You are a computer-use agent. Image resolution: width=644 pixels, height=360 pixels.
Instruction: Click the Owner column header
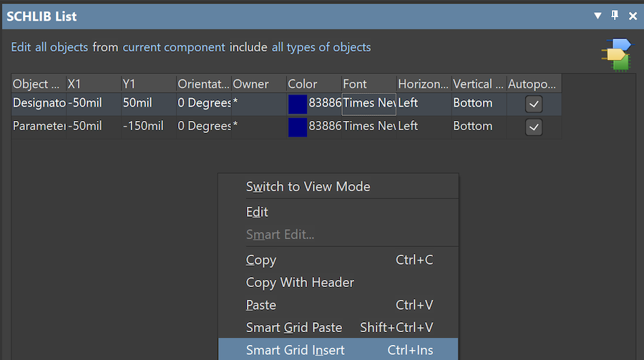coord(259,84)
